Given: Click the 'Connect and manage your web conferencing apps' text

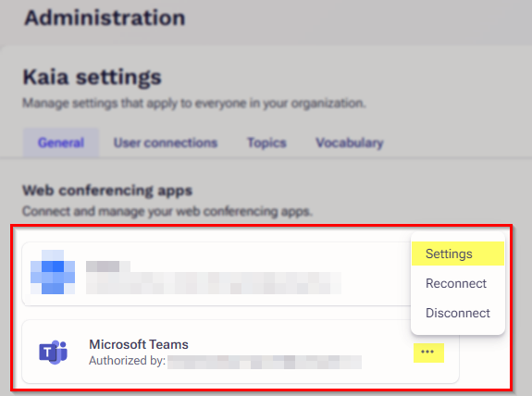Looking at the screenshot, I should tap(167, 211).
